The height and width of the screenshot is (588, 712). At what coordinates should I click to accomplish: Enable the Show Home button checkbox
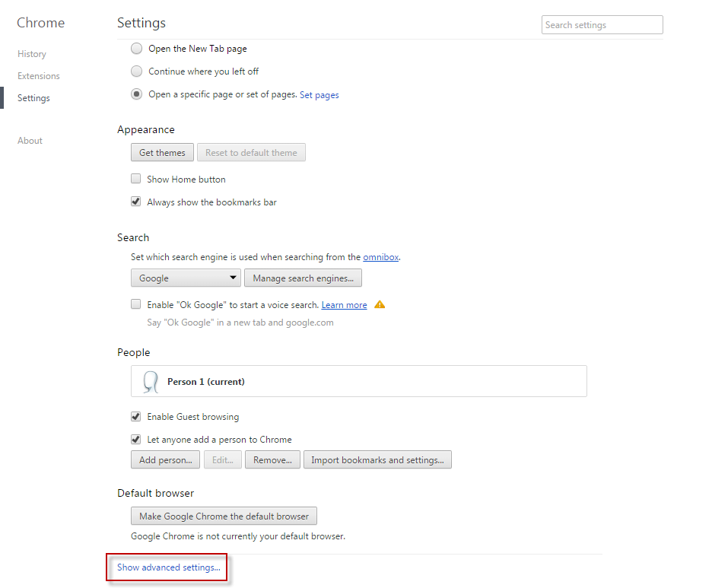[135, 179]
